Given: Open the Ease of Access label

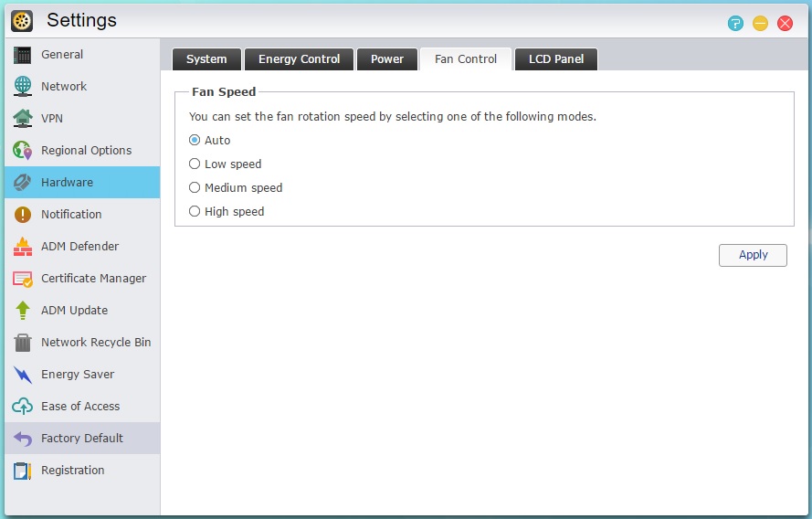Looking at the screenshot, I should pos(80,407).
